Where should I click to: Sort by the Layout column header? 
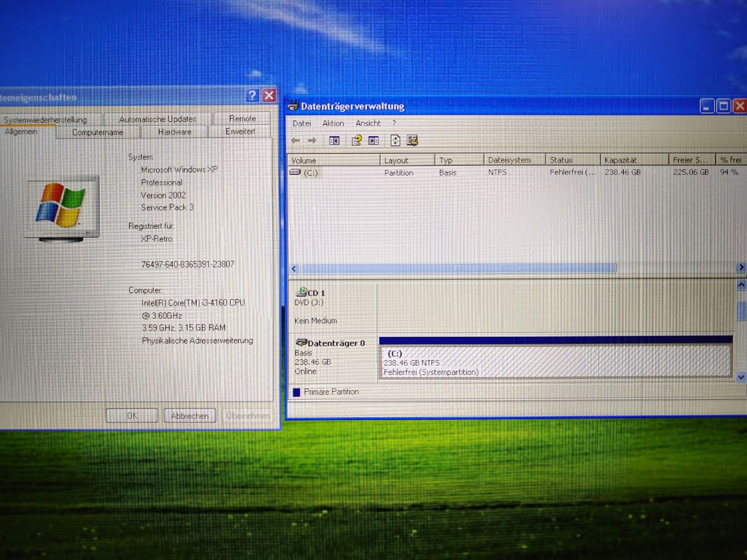tap(407, 160)
